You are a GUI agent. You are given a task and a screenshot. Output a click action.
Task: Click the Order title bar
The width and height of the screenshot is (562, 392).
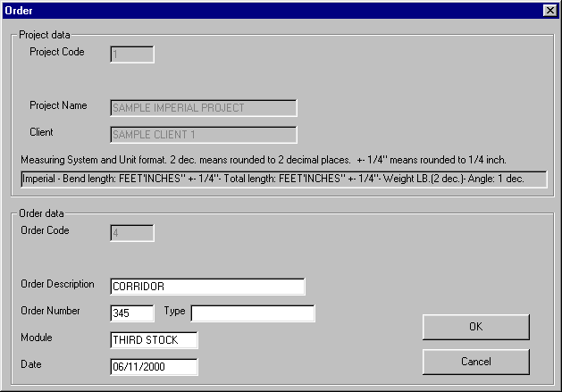268,10
